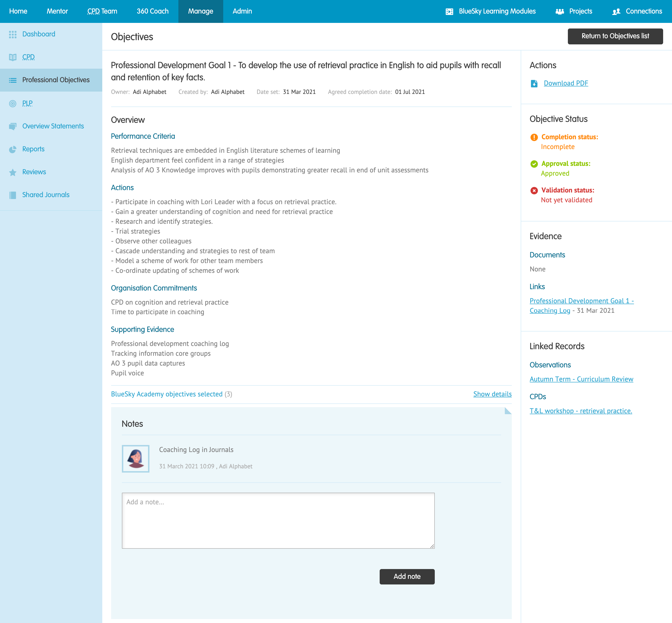672x623 pixels.
Task: Click the Download PDF link
Action: coord(566,83)
